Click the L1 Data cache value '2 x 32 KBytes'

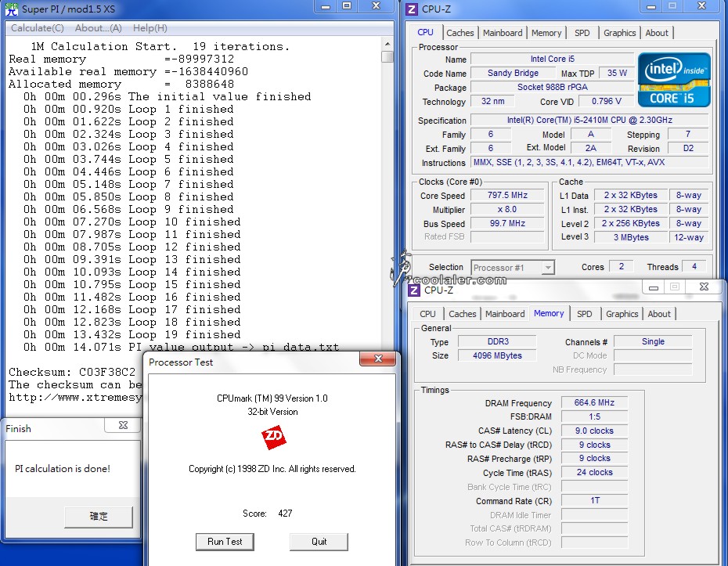(630, 195)
